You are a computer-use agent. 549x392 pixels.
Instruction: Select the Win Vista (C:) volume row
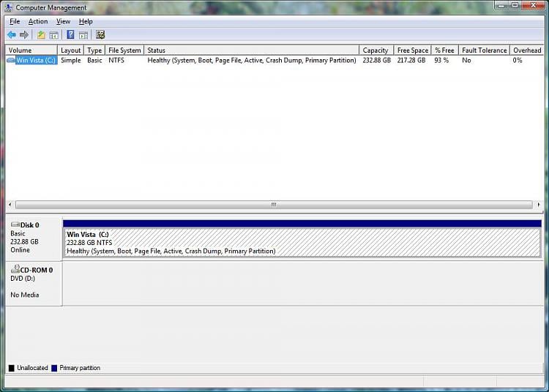[274, 60]
